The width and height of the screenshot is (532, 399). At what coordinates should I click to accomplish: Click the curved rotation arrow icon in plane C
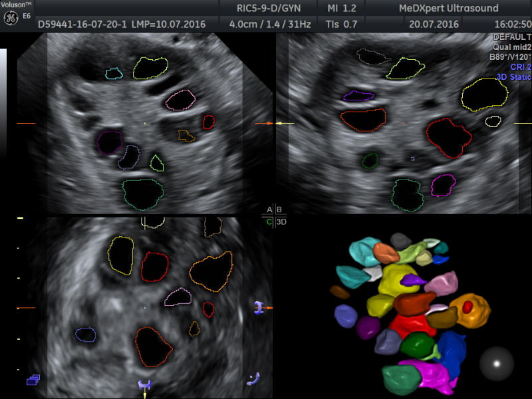[x=253, y=379]
